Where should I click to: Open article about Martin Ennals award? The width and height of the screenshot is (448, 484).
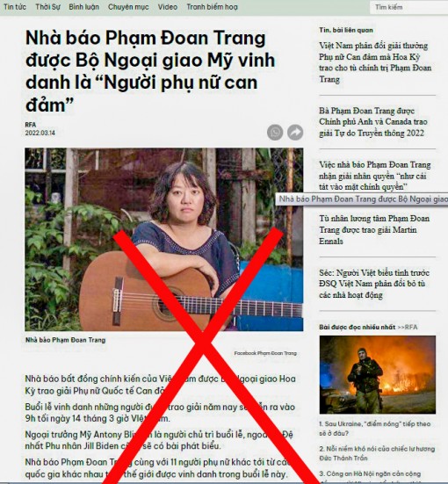pyautogui.click(x=374, y=229)
